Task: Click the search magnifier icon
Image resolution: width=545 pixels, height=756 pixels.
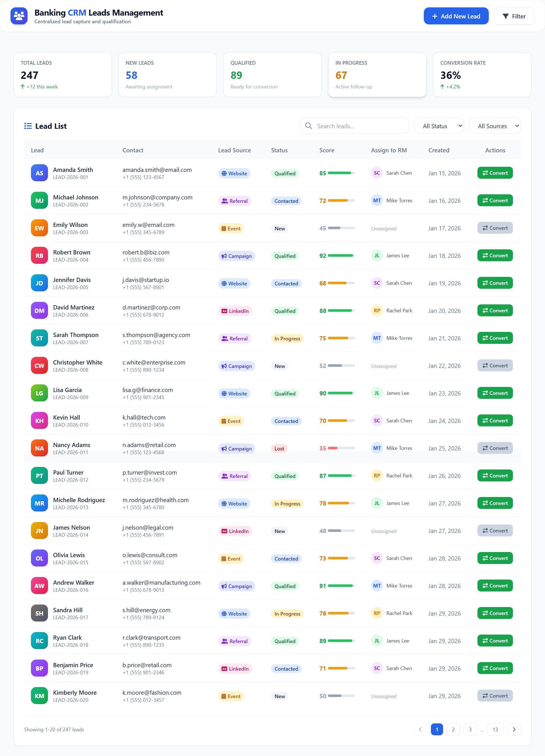Action: coord(309,126)
